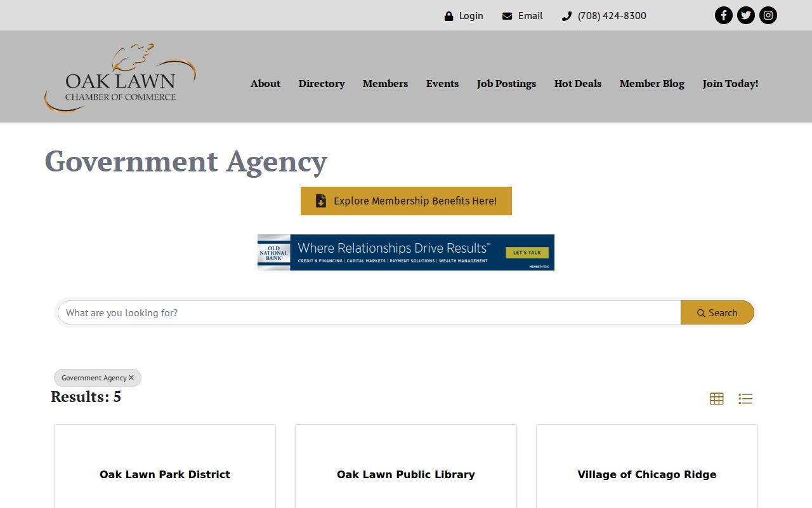
Task: Focus the 'What are you looking for?' search field
Action: (369, 312)
